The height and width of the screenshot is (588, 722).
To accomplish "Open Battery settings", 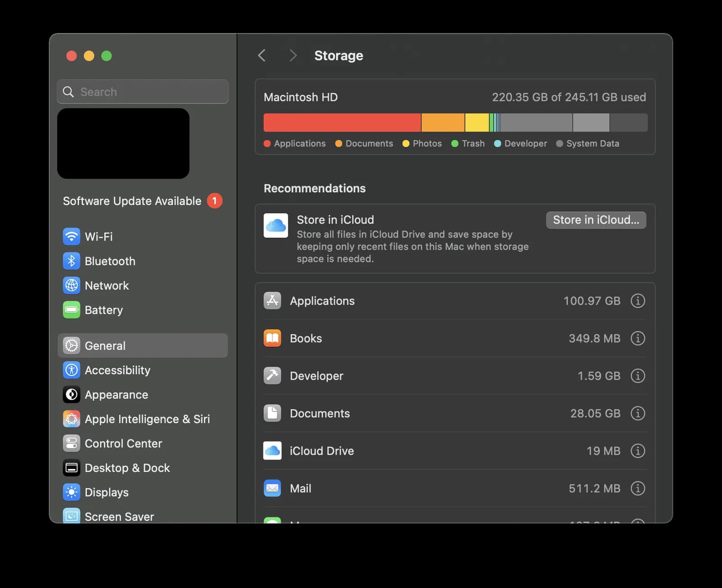I will (x=143, y=310).
